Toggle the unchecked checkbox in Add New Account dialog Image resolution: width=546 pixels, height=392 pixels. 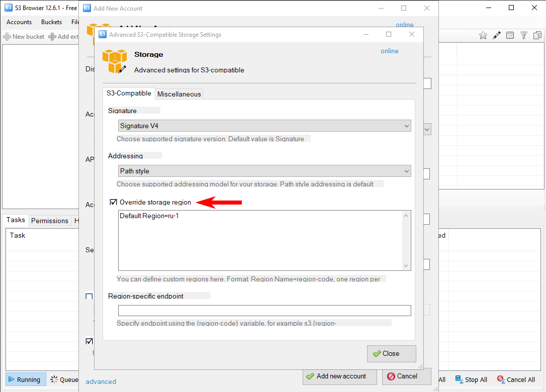coord(89,297)
